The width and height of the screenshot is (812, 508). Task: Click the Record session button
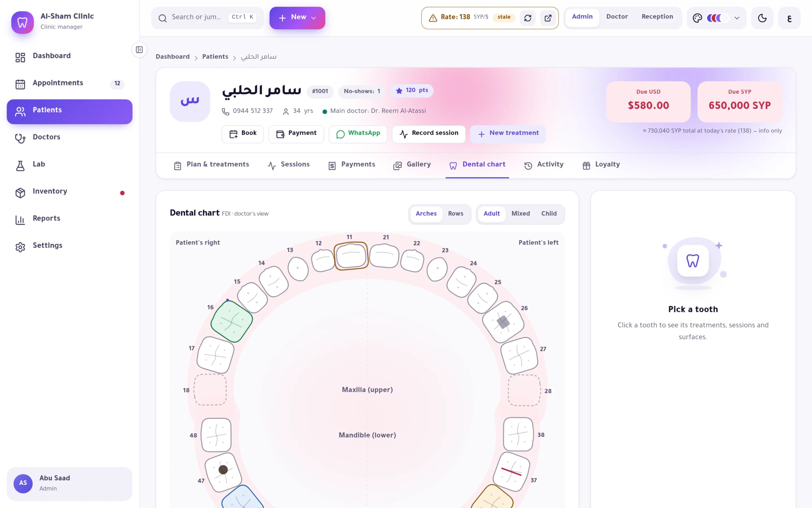pyautogui.click(x=429, y=134)
